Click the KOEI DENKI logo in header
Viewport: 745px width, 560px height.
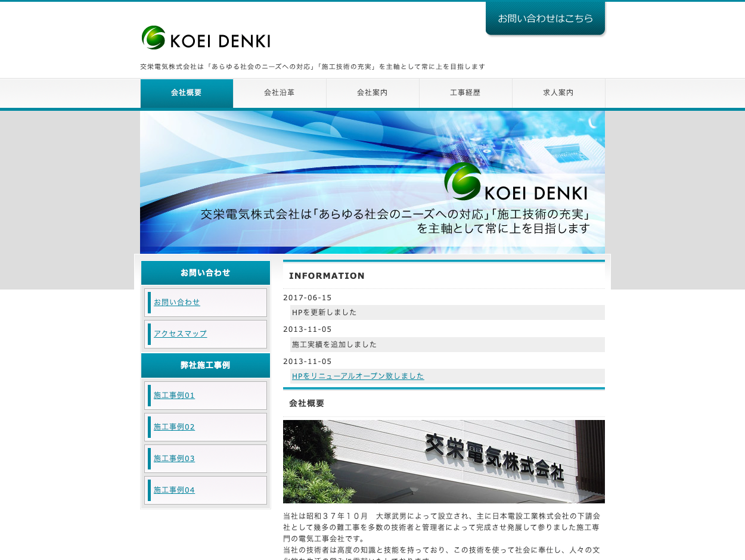point(206,38)
